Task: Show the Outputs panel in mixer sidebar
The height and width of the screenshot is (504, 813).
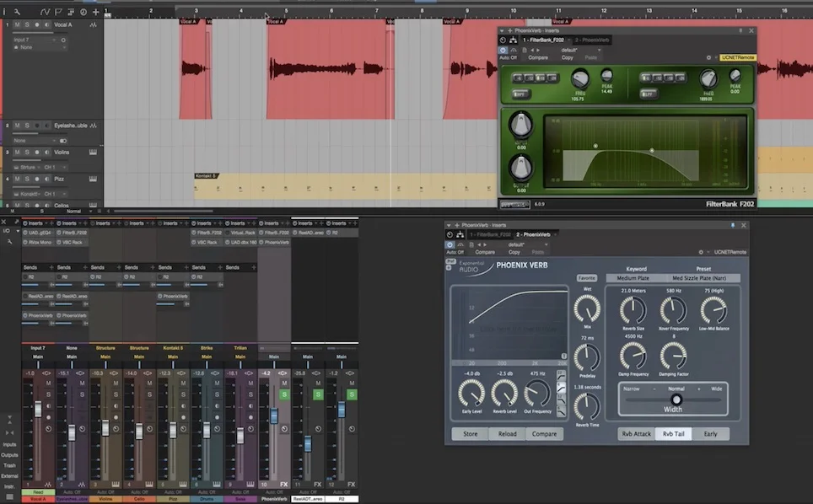Action: pos(9,455)
